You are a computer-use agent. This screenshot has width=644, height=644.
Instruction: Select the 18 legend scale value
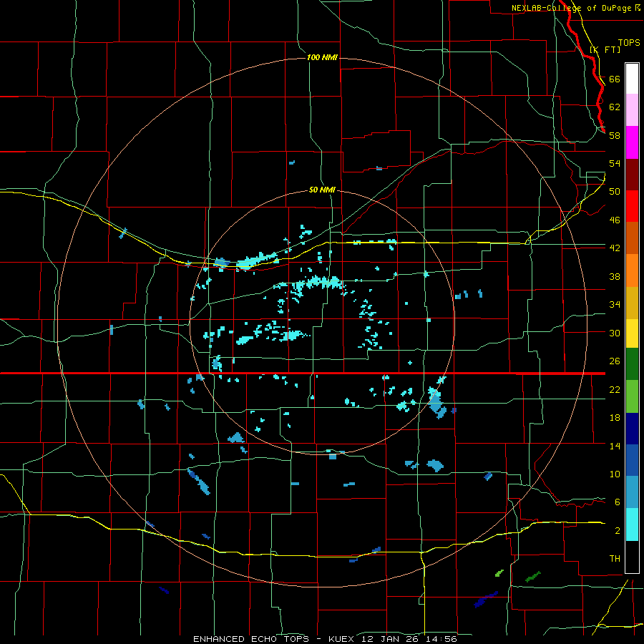[615, 418]
